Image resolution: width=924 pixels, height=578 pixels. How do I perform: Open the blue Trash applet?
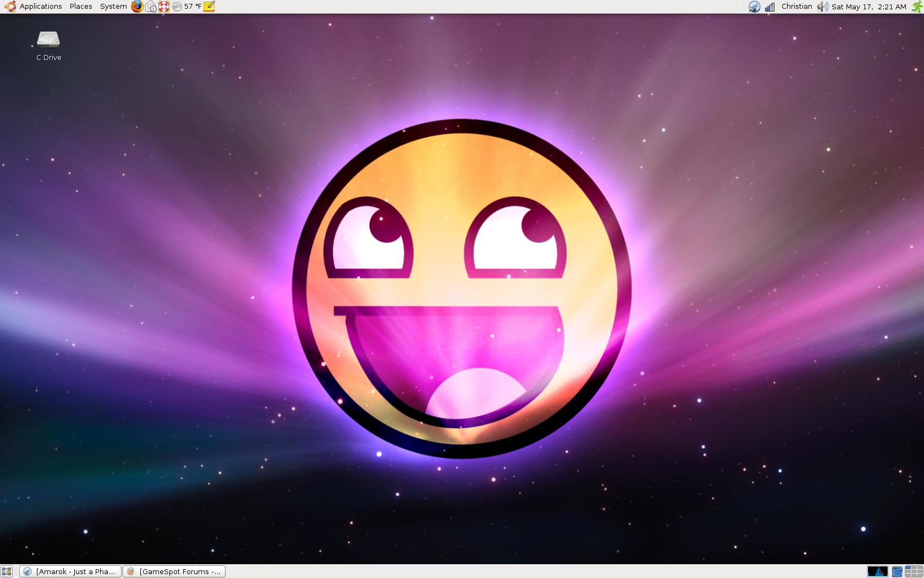coord(897,571)
